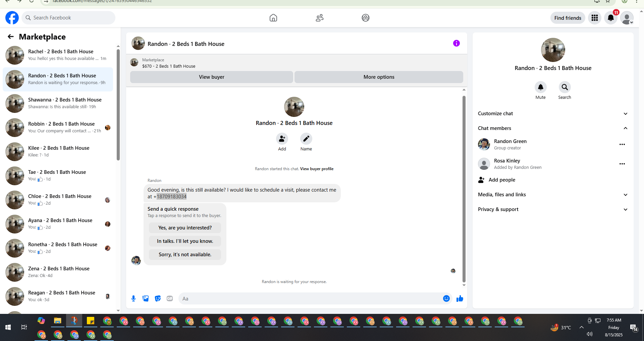
Task: Edit chat name with pencil icon
Action: [x=306, y=139]
